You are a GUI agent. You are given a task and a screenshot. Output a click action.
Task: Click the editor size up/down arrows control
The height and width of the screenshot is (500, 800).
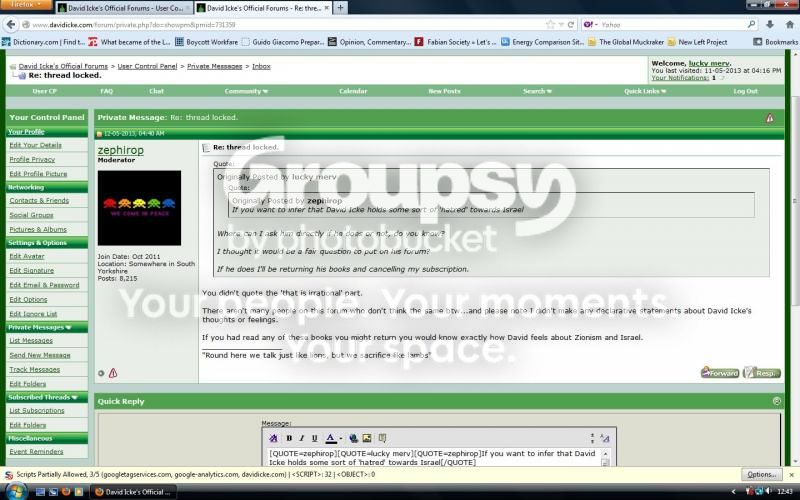[592, 438]
